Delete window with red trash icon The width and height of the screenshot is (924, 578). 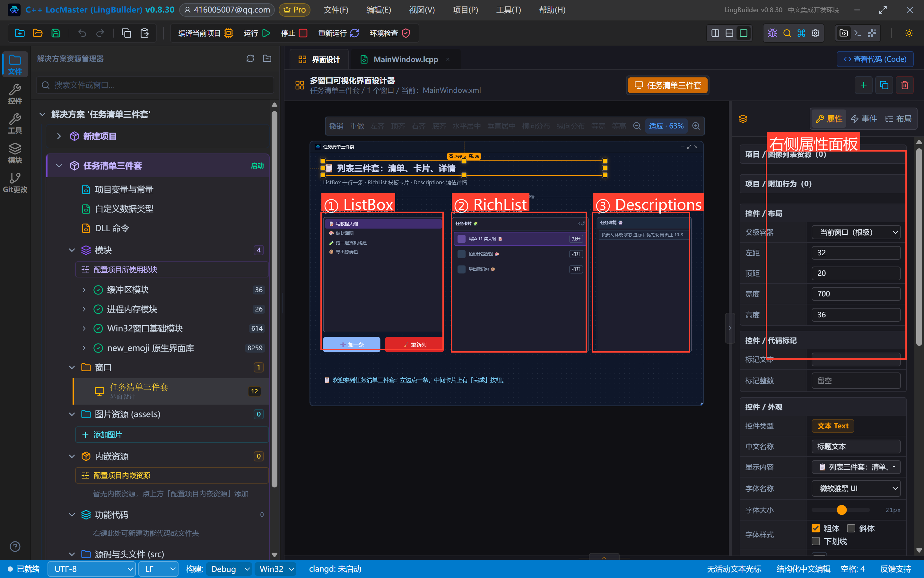click(x=904, y=85)
